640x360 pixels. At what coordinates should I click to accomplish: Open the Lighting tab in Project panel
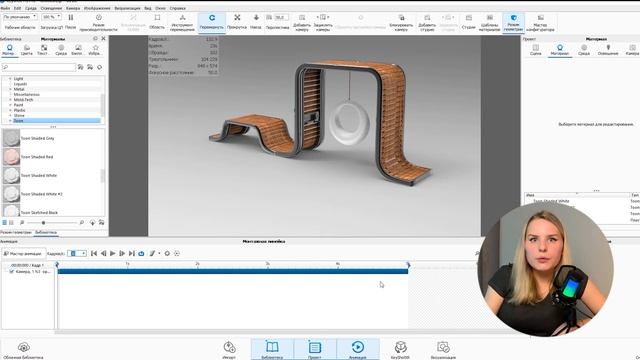(x=608, y=50)
